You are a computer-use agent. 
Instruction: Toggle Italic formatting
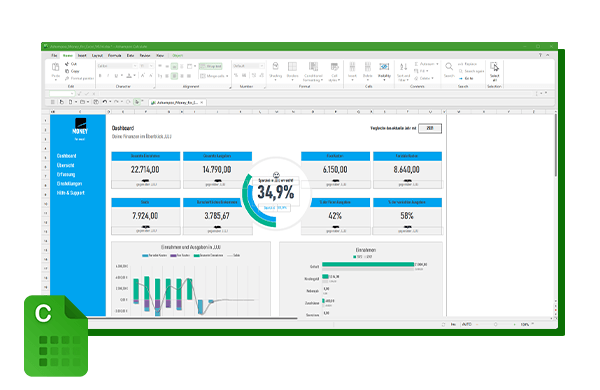click(108, 76)
